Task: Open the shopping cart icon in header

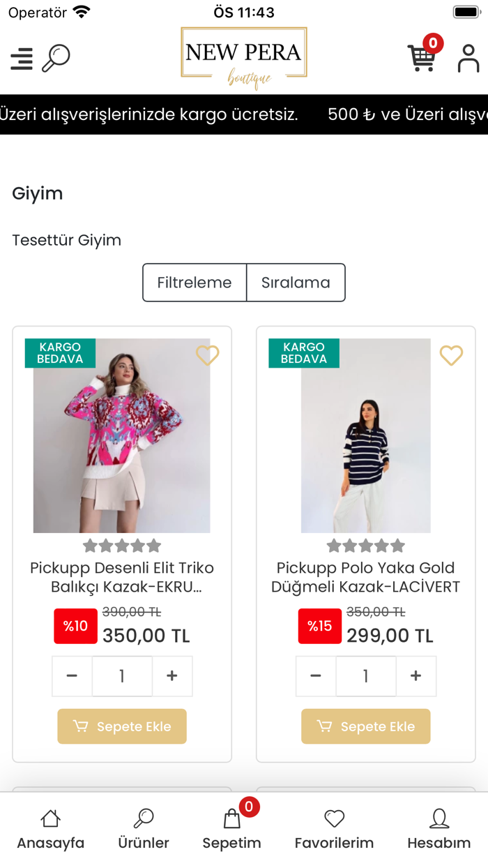Action: (422, 58)
